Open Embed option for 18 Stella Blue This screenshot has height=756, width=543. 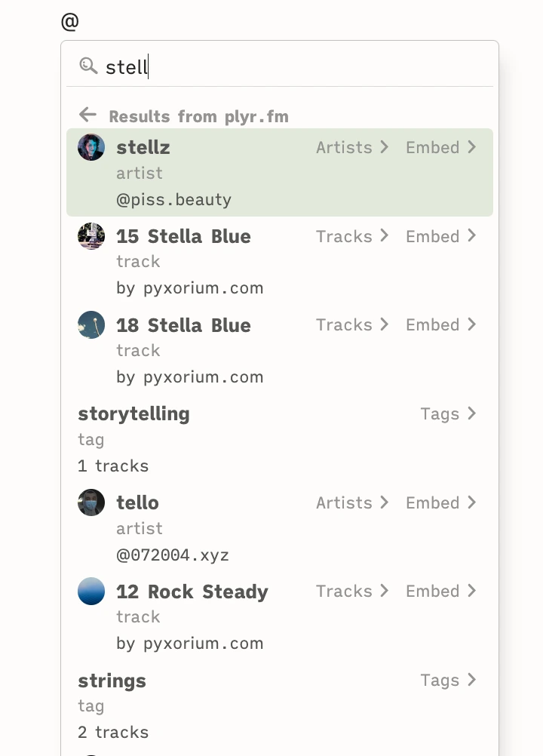(x=441, y=325)
